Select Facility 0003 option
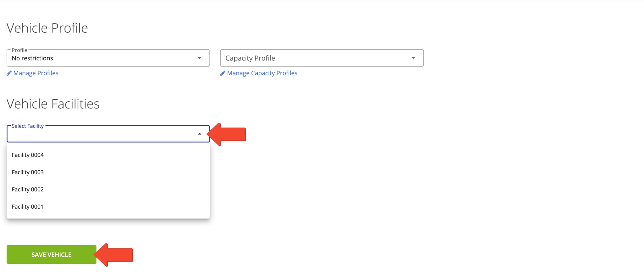 (x=108, y=172)
